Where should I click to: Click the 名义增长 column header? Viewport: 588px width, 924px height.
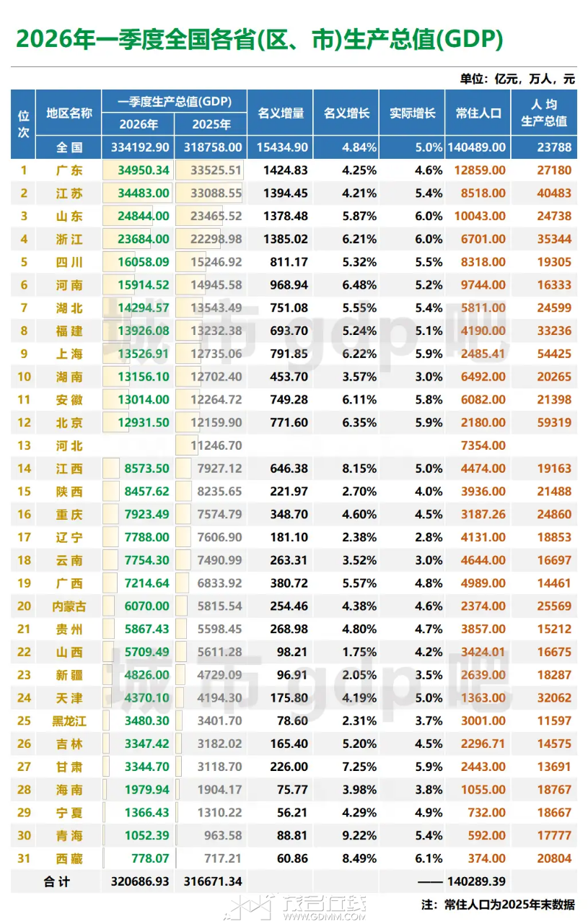[346, 113]
